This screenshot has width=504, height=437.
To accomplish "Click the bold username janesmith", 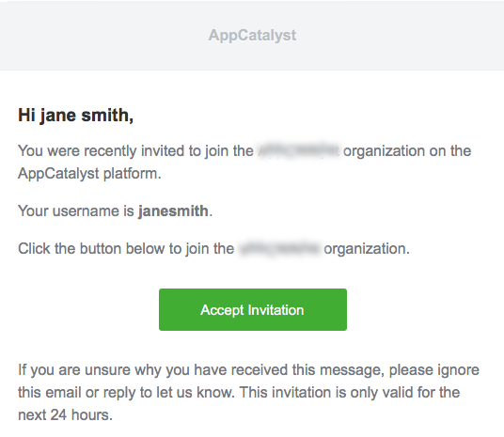I will click(x=173, y=211).
